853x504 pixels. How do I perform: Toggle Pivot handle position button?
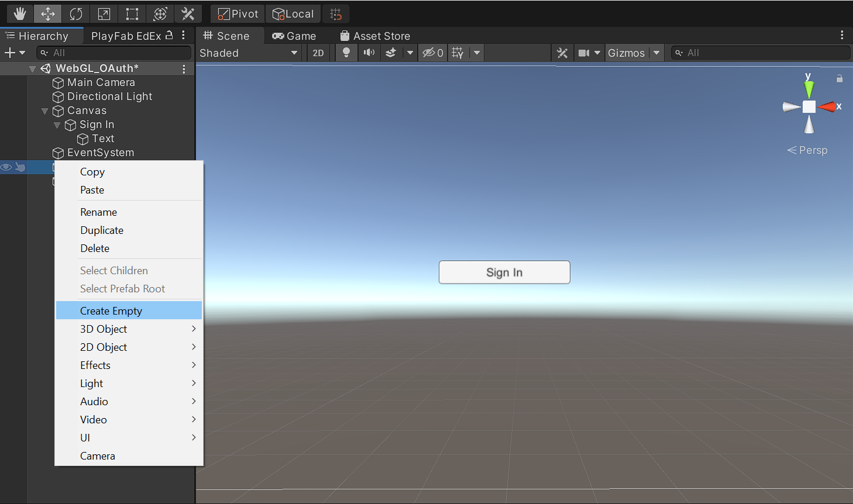[238, 13]
